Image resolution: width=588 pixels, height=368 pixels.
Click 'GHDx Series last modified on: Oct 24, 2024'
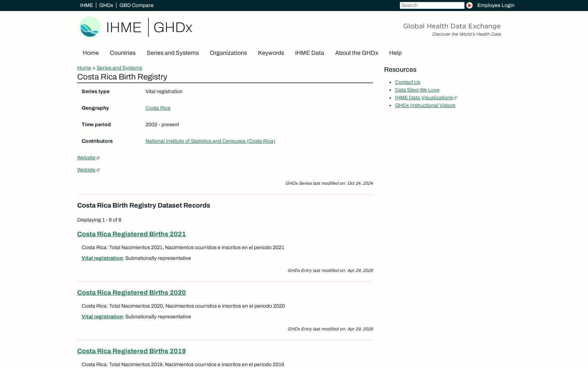pyautogui.click(x=329, y=183)
